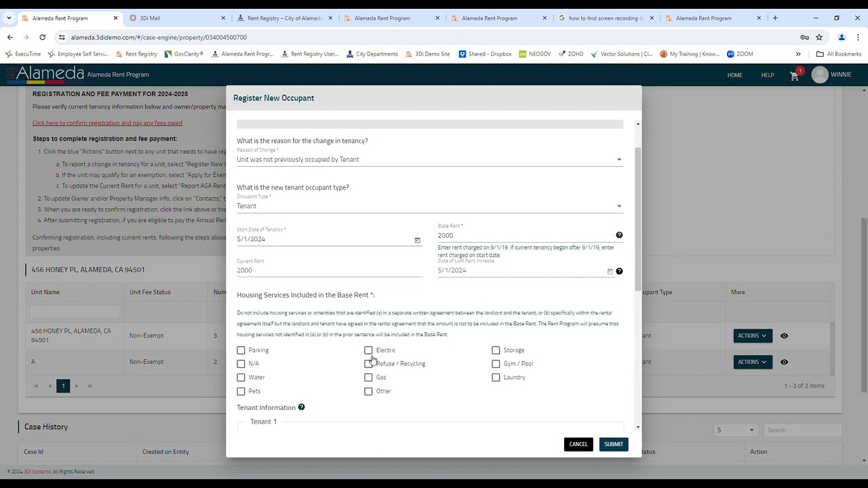The image size is (868, 488).
Task: Open Actions dropdown for 456 HONEY PL unit
Action: pyautogui.click(x=752, y=335)
